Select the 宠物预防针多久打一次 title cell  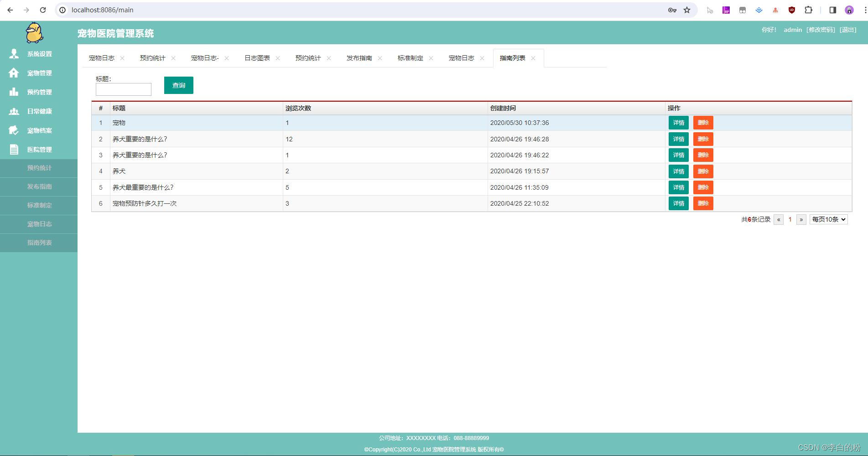point(197,203)
